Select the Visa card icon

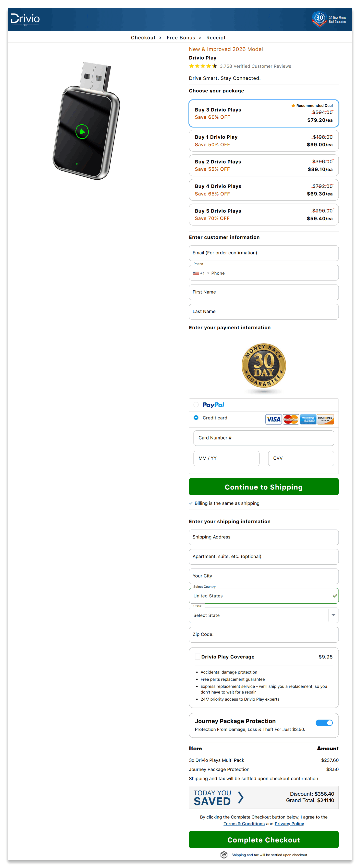(x=273, y=419)
